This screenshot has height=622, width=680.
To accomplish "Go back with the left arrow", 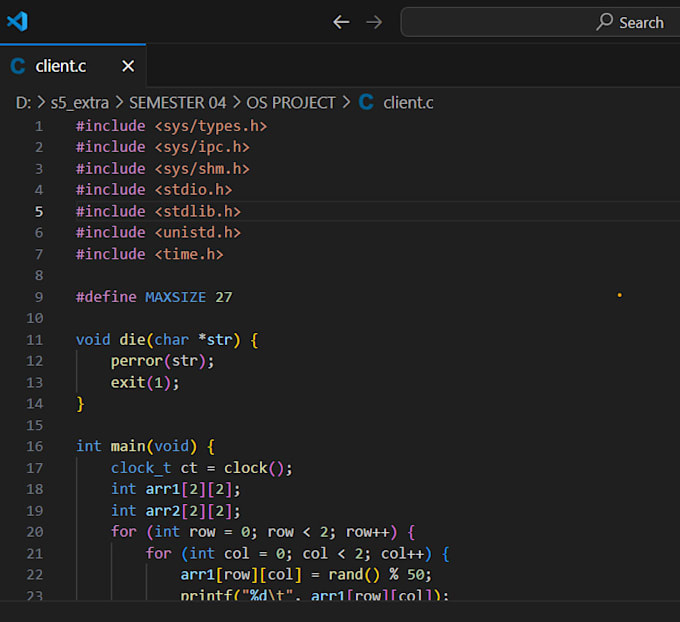I will 341,22.
